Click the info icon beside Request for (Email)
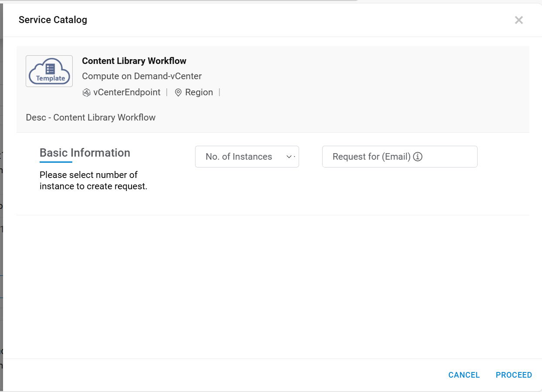 point(418,157)
